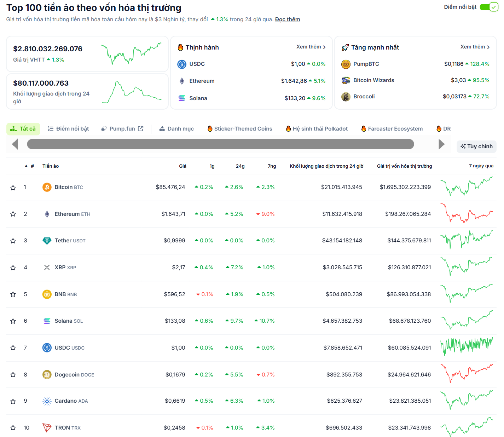504x437 pixels.
Task: Click the right scroll arrow of tabs
Action: [x=441, y=144]
